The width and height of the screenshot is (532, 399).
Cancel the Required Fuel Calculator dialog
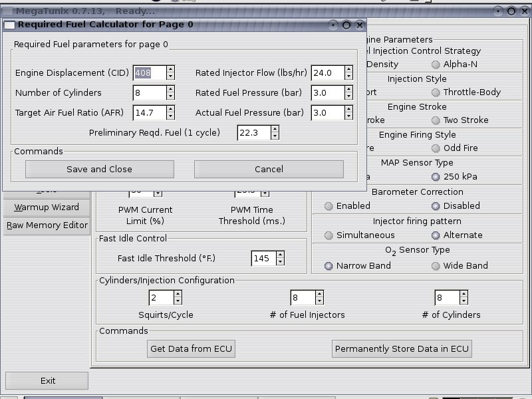coord(269,169)
